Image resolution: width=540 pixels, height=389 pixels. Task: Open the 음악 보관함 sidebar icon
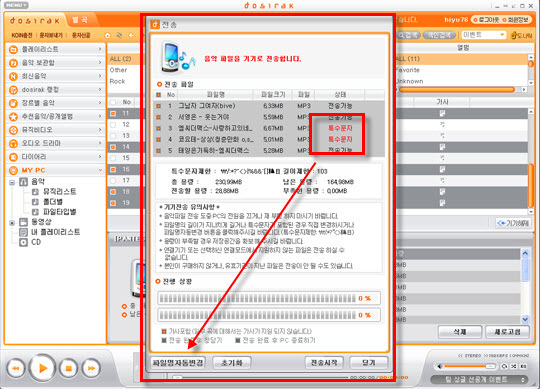coord(13,63)
